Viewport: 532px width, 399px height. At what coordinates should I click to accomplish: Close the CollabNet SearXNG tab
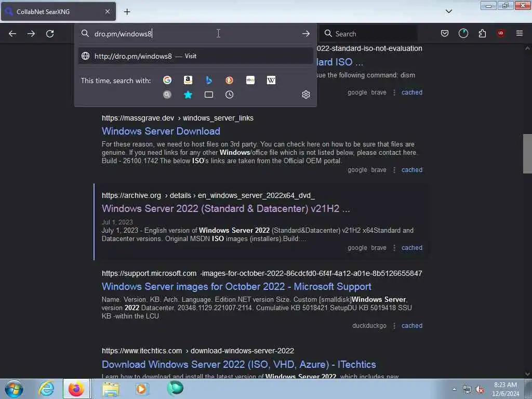tap(108, 11)
